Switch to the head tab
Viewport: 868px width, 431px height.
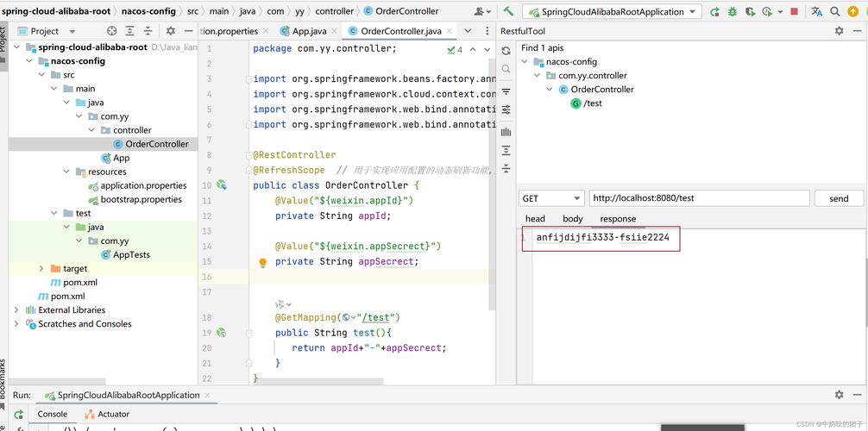click(x=535, y=219)
